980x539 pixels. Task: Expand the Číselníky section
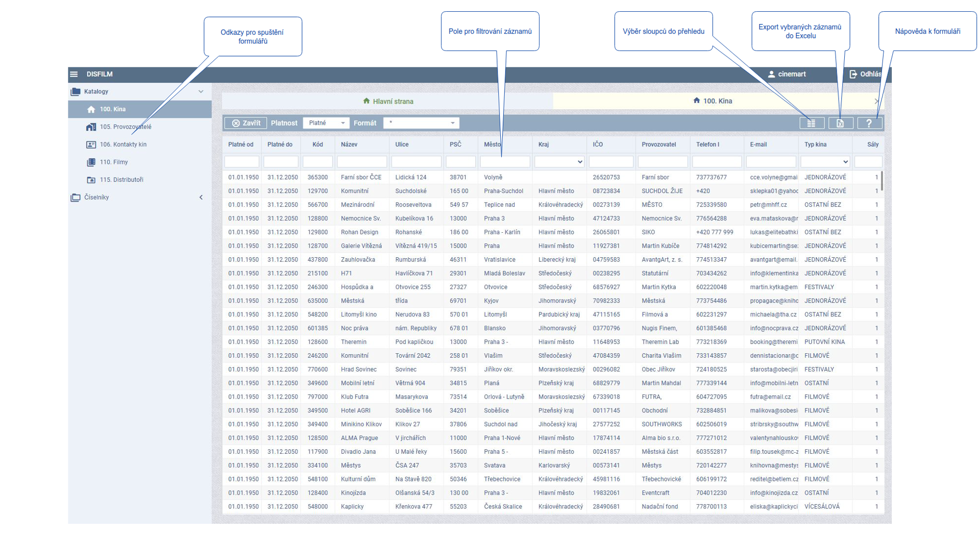pyautogui.click(x=201, y=198)
